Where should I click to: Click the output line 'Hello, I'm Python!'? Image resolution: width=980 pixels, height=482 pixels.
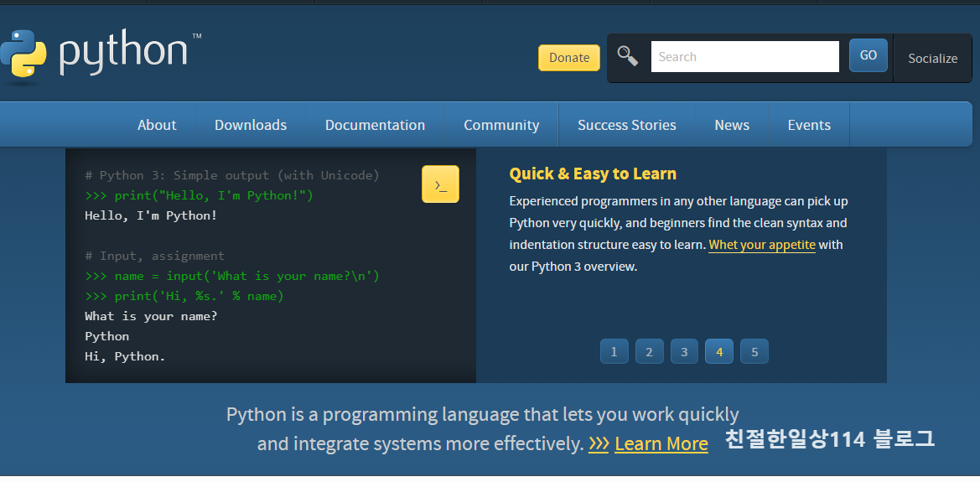(151, 215)
